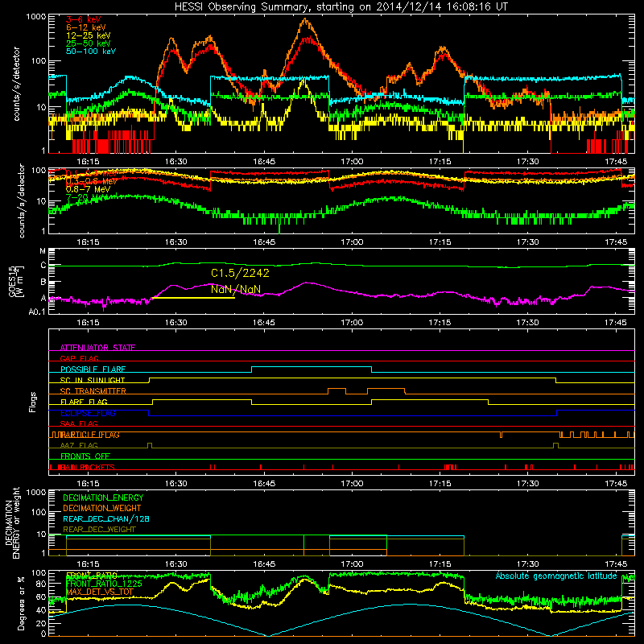The image size is (644, 644).
Task: Select the ATTENUATOR_STATE flag label
Action: coord(97,348)
